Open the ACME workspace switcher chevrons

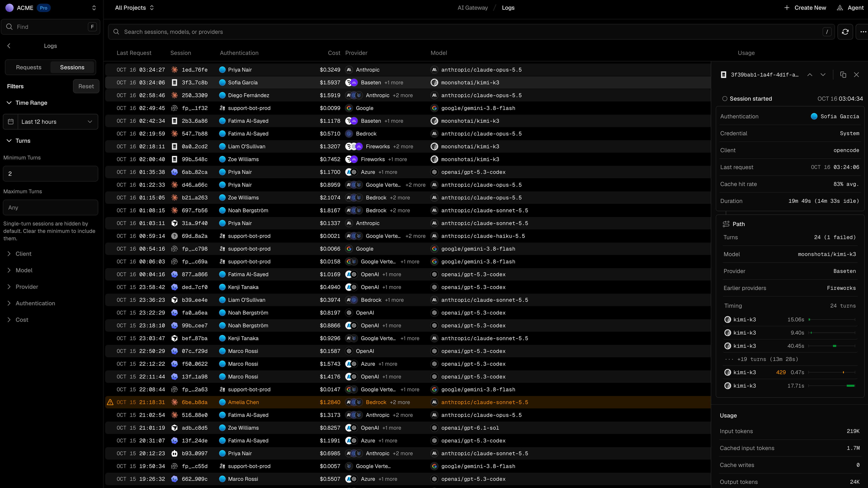(x=94, y=8)
